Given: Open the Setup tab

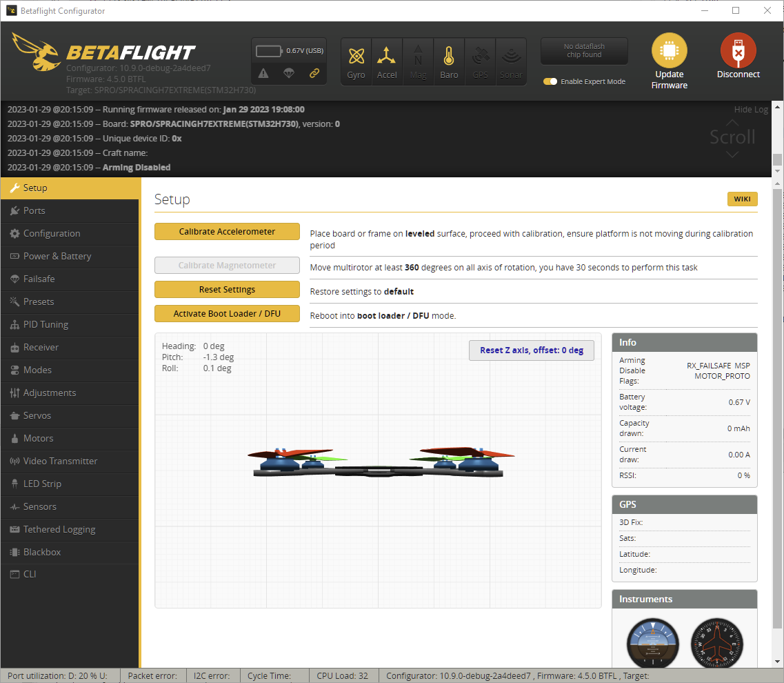Looking at the screenshot, I should 70,188.
